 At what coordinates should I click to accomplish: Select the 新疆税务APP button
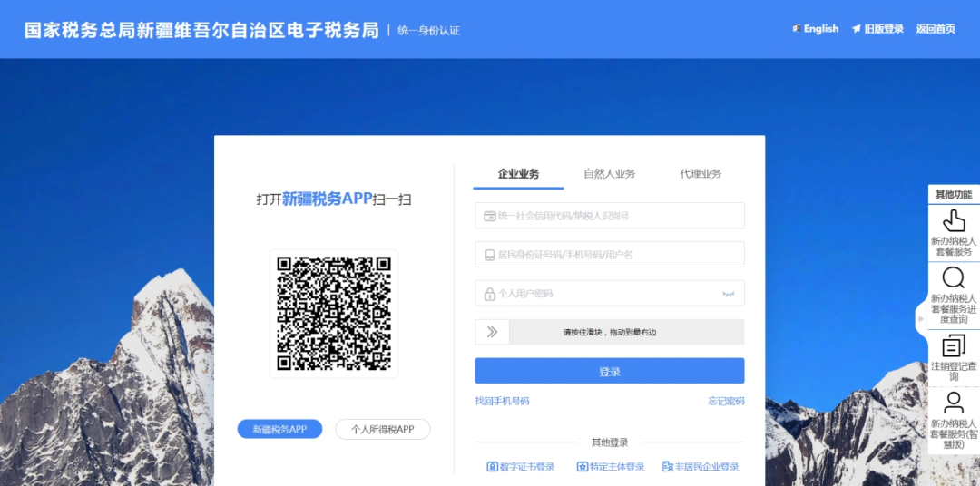279,429
